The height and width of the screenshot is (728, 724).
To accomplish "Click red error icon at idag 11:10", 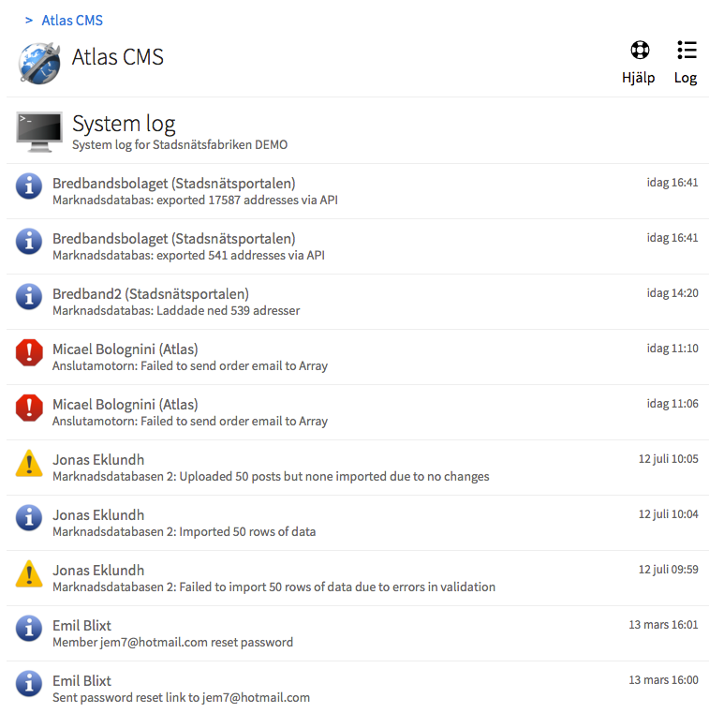I will point(29,353).
